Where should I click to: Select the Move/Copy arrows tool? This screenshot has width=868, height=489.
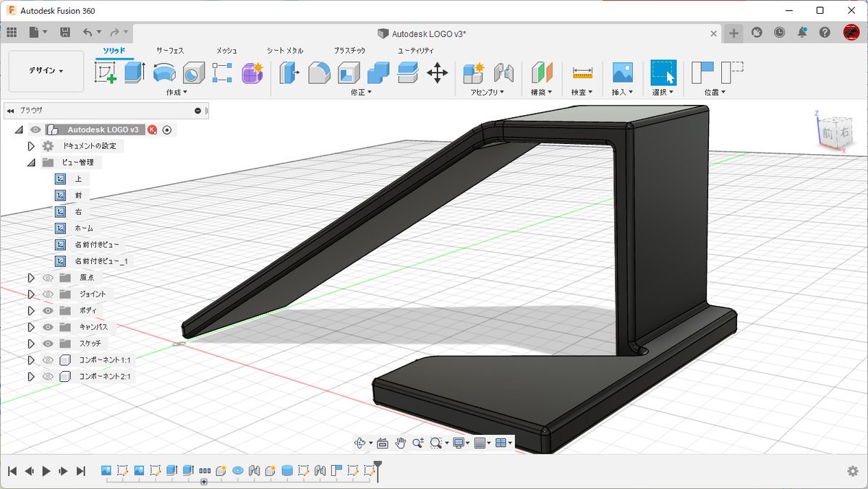click(438, 72)
